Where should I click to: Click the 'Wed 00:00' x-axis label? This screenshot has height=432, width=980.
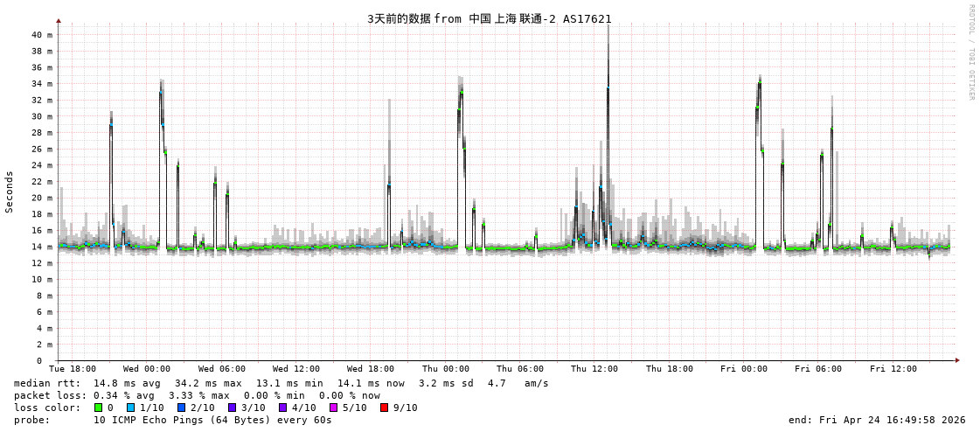[x=147, y=369]
